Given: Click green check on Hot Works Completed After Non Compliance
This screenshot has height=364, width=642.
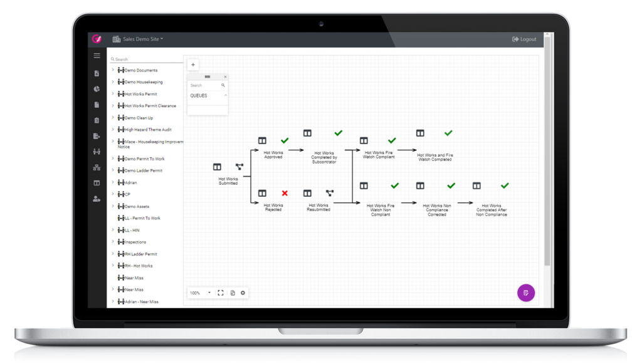Looking at the screenshot, I should pyautogui.click(x=505, y=185).
